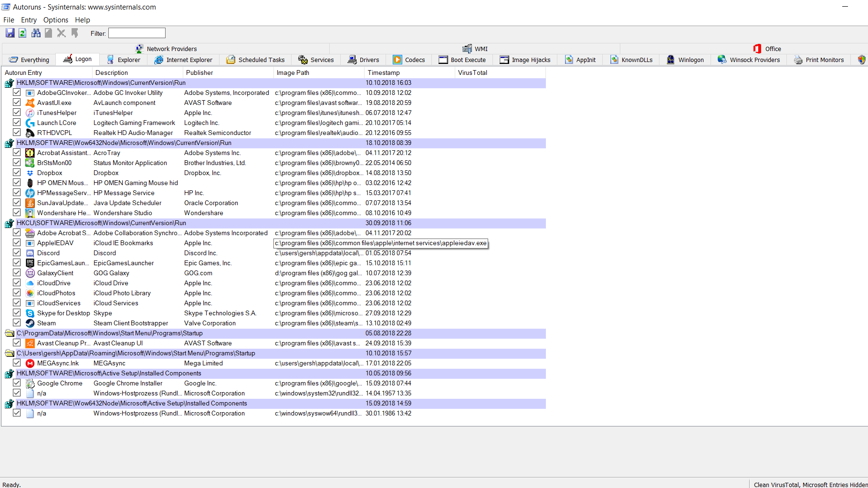Click the Discord entry icon
Viewport: 868px width, 488px height.
[30, 253]
